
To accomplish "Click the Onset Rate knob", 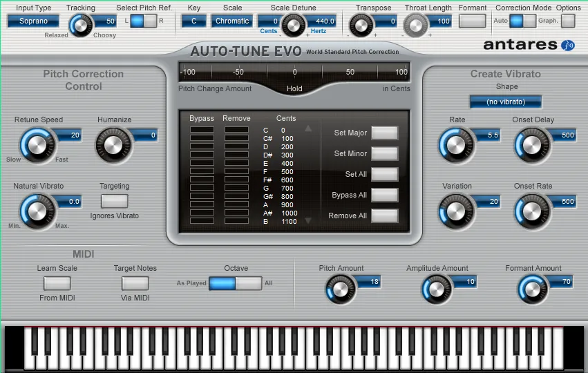I will [x=532, y=212].
